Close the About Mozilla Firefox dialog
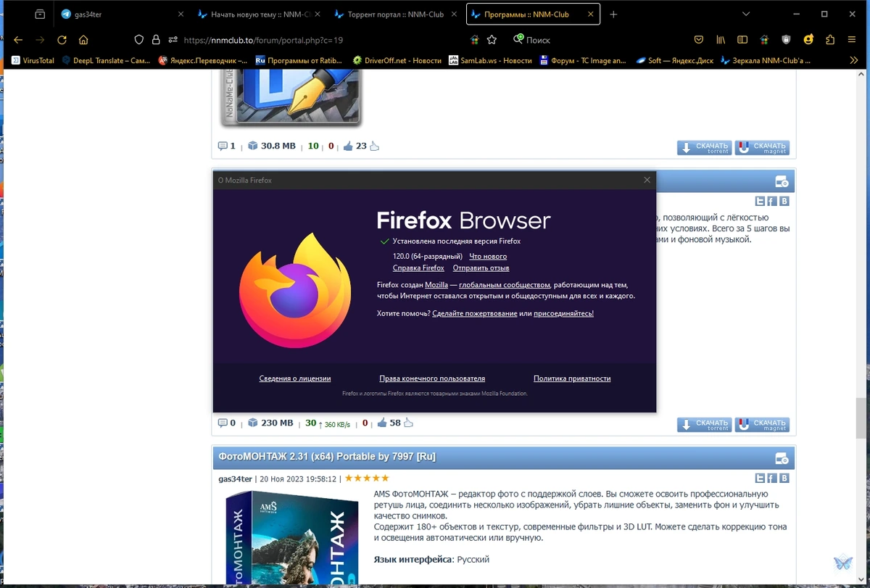 click(647, 180)
